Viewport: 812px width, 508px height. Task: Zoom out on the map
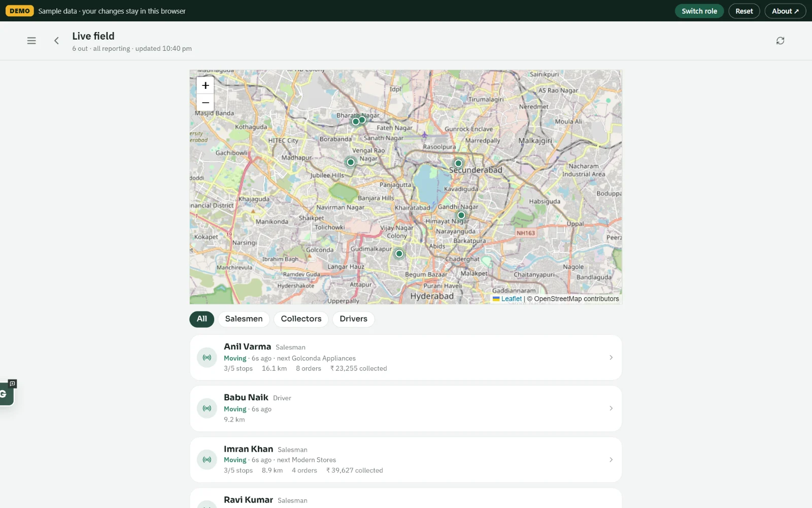click(x=206, y=103)
